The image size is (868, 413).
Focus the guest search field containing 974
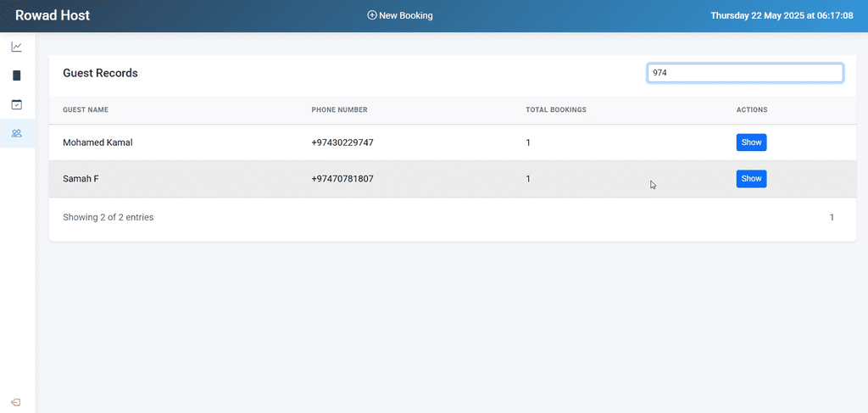tap(745, 73)
